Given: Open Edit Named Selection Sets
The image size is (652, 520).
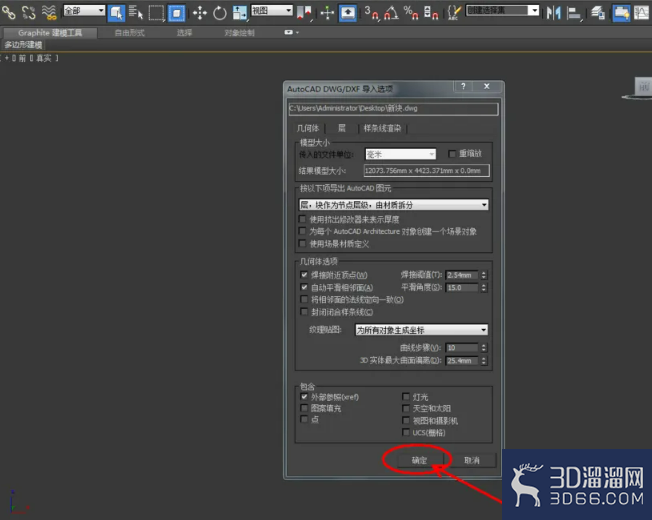Looking at the screenshot, I should click(454, 13).
